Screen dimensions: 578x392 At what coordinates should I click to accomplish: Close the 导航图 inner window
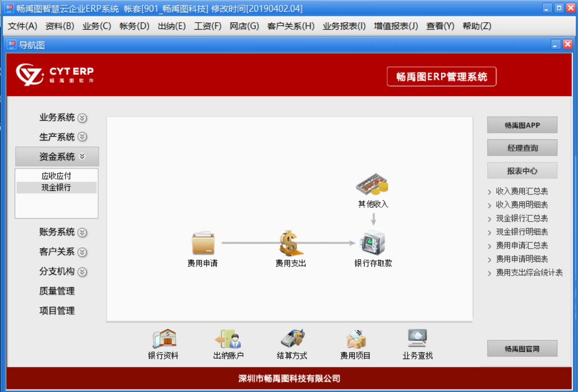click(x=568, y=45)
